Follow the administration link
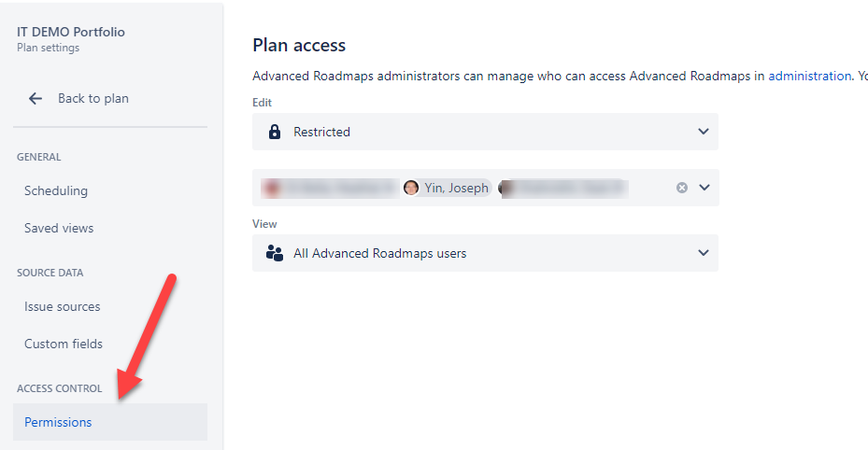Image resolution: width=868 pixels, height=450 pixels. pos(809,76)
